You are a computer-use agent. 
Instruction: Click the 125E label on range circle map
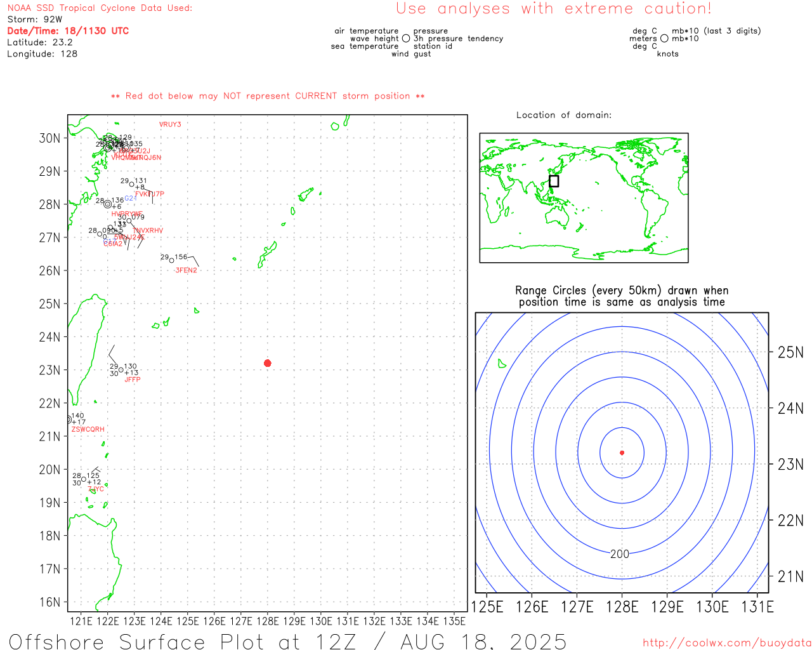(x=487, y=607)
